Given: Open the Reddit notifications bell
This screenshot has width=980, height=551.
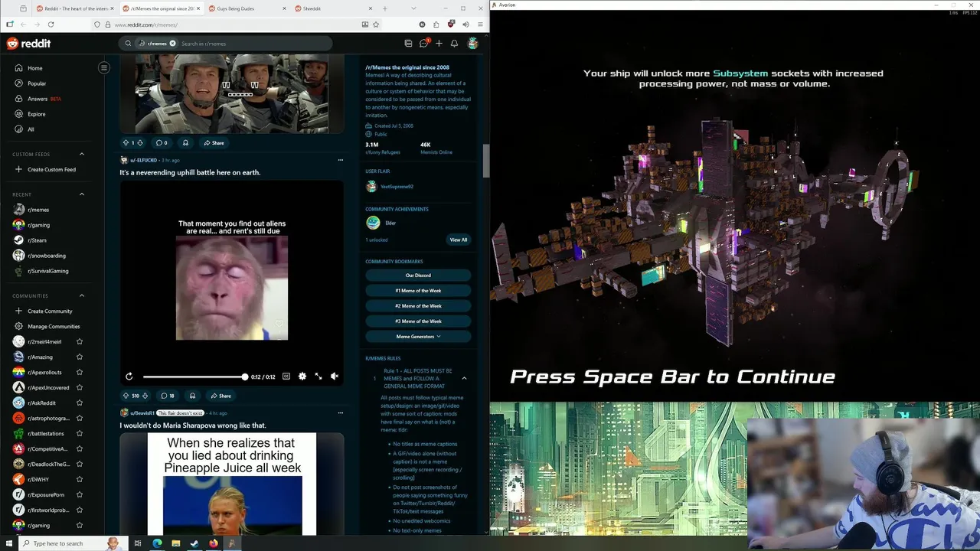Looking at the screenshot, I should point(454,44).
